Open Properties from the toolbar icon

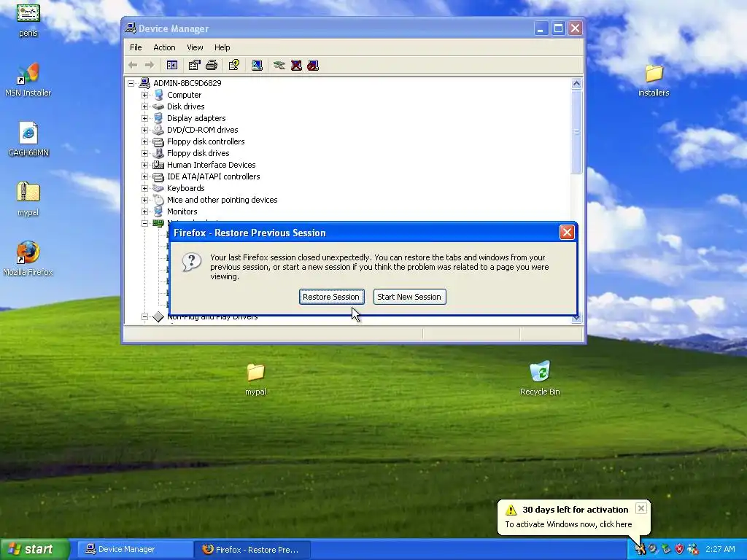(194, 65)
